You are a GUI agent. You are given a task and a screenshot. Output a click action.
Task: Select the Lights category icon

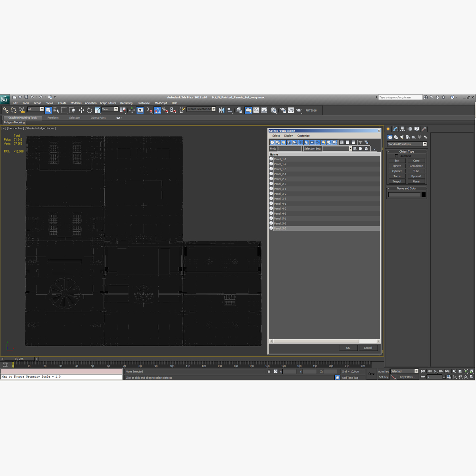pos(402,137)
